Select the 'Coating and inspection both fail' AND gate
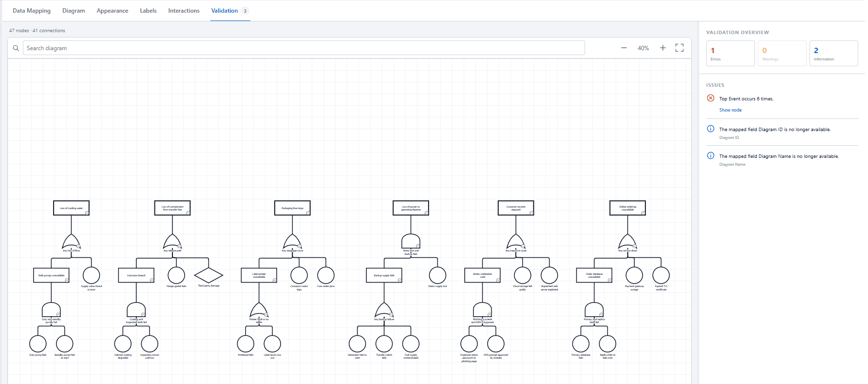The image size is (868, 384). (x=136, y=310)
